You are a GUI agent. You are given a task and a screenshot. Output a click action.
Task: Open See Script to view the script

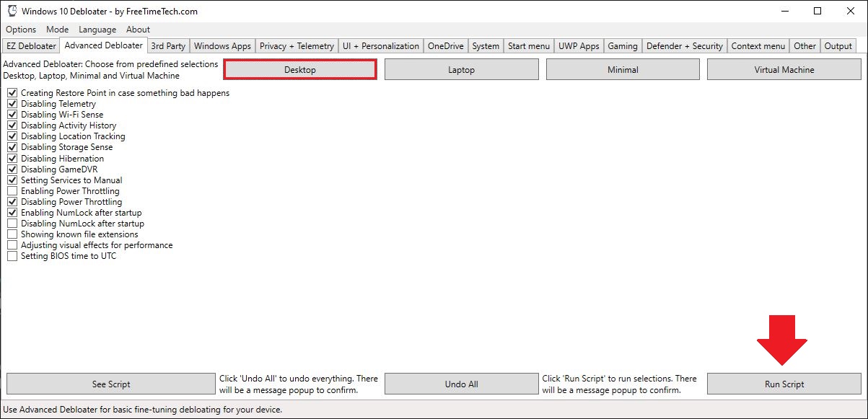[x=110, y=384]
